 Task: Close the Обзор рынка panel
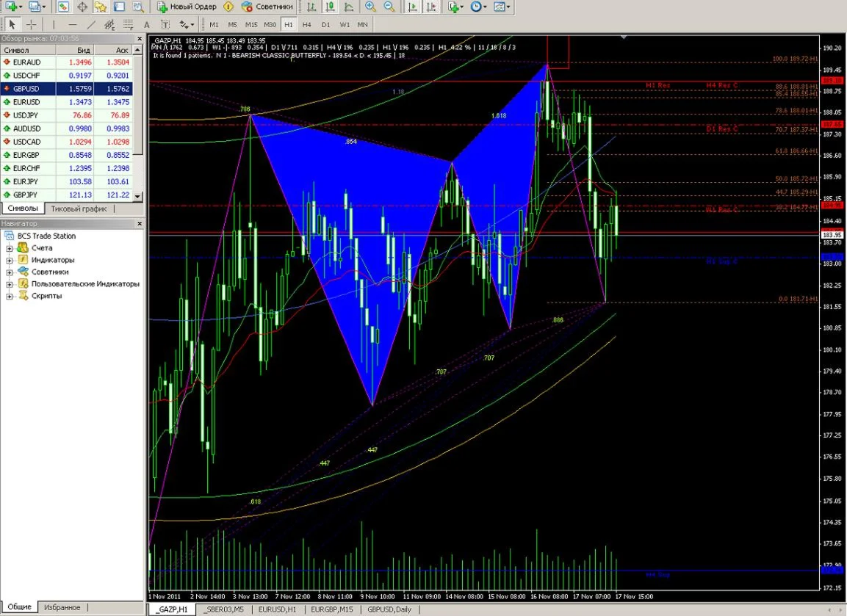click(x=140, y=39)
